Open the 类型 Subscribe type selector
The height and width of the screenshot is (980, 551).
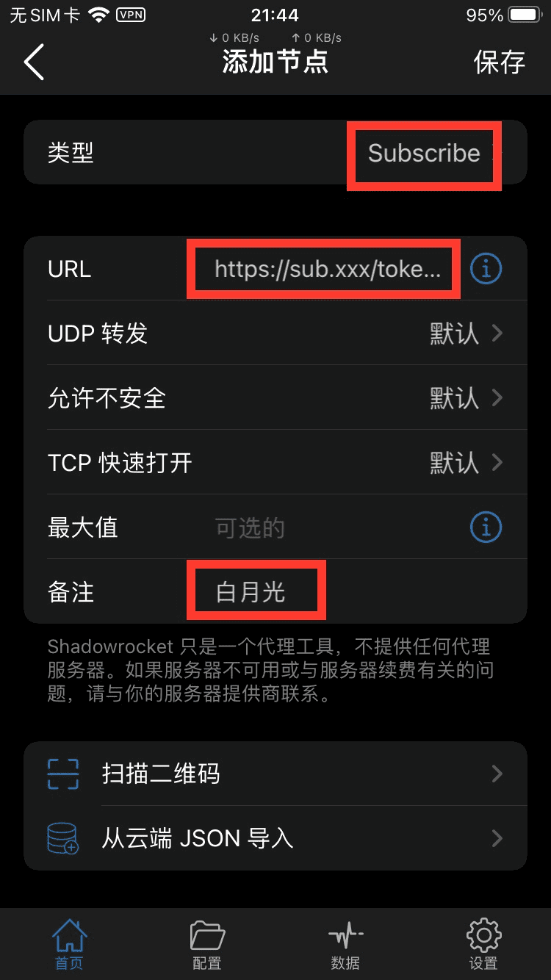point(275,153)
